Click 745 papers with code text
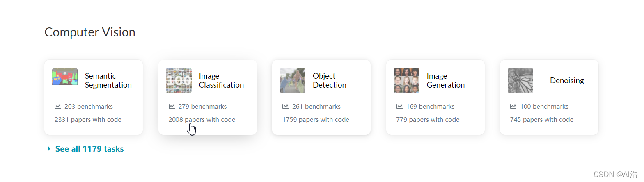The image size is (644, 182). coord(541,120)
